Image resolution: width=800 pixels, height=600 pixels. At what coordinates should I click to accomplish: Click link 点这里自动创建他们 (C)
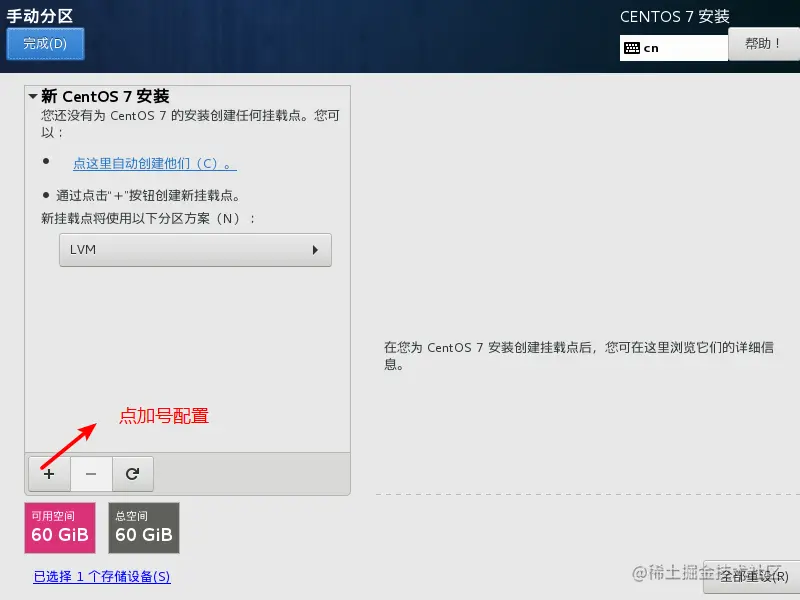155,163
